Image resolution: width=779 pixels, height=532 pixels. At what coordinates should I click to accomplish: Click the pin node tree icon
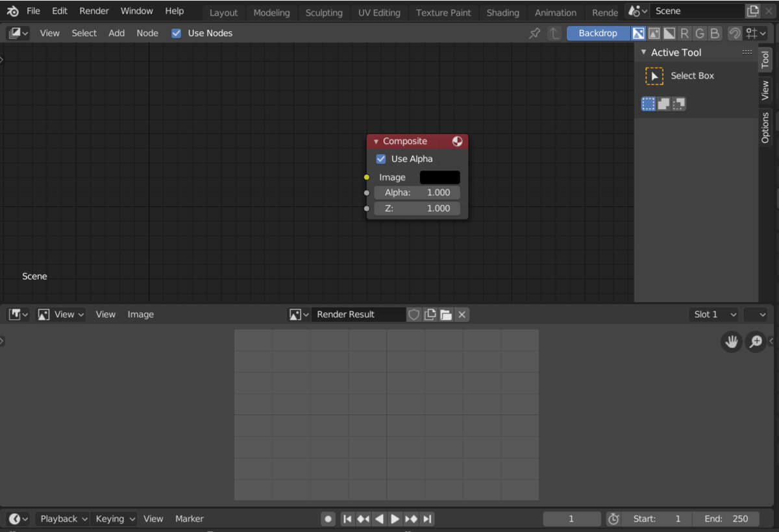534,33
